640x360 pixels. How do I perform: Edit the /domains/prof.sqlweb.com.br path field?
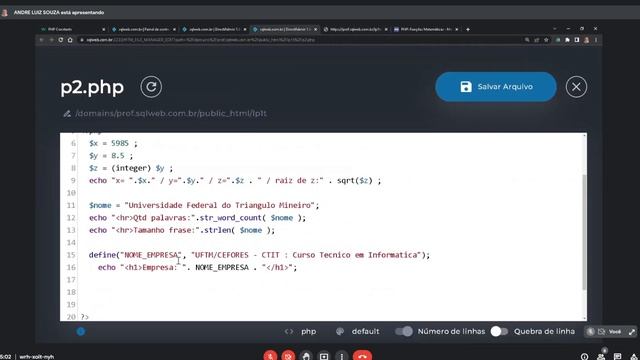pos(171,113)
